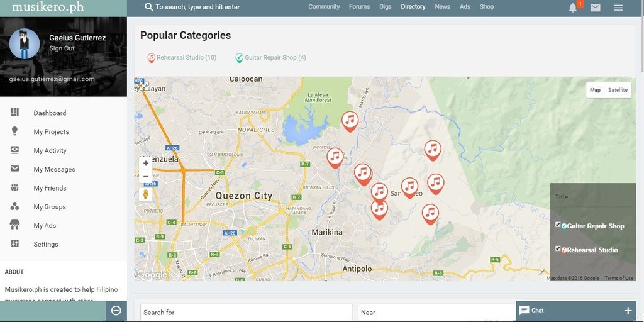Screen dimensions: 644x322
Task: Open the News menu
Action: click(x=442, y=6)
